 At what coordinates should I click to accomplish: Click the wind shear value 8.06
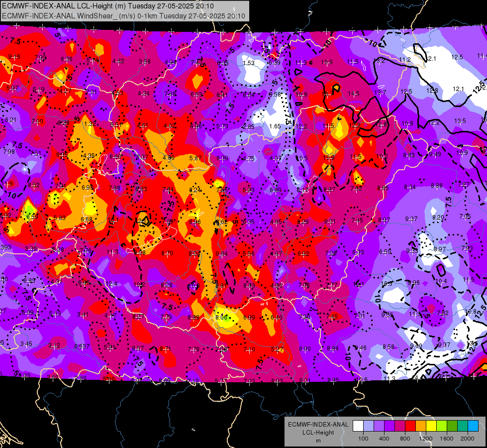(x=221, y=317)
